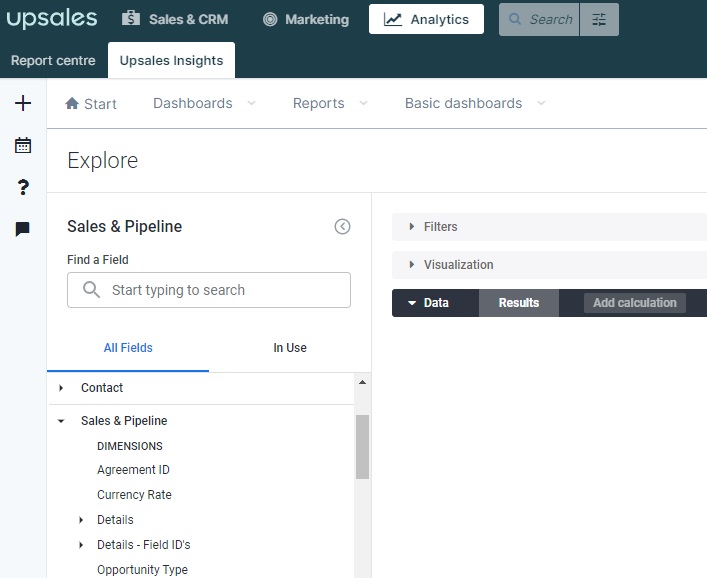
Task: Click the top Search field
Action: pyautogui.click(x=539, y=19)
